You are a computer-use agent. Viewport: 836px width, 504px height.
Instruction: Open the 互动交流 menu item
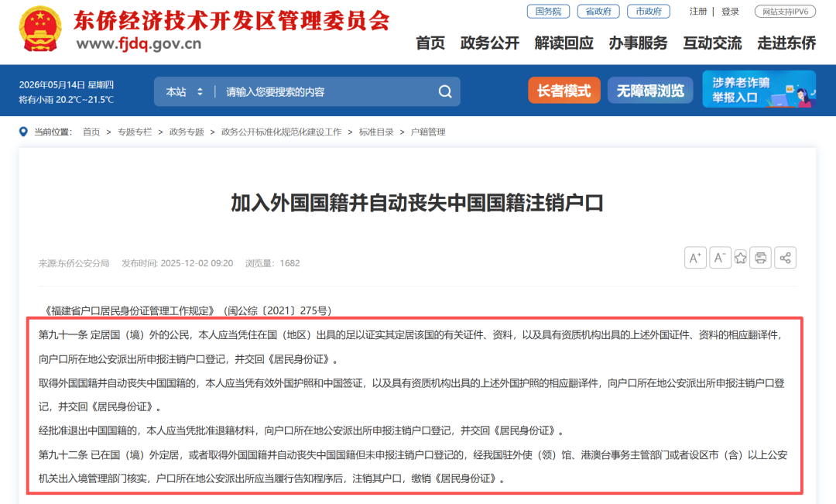click(712, 43)
